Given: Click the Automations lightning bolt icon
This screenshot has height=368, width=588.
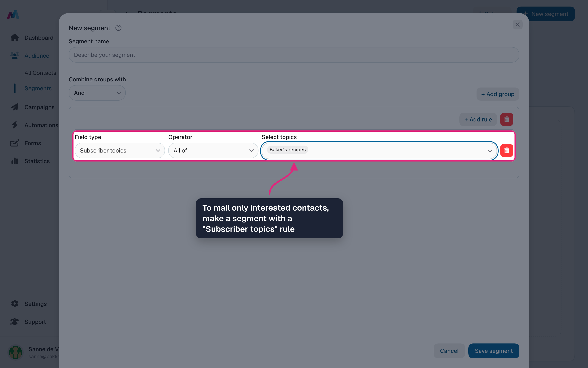Looking at the screenshot, I should (14, 125).
